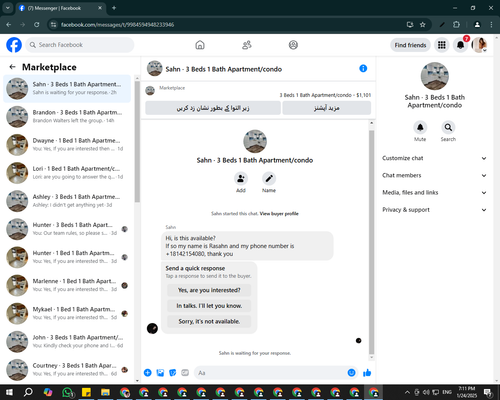Screen dimensions: 500x400
Task: Open the browser tab list dropdown
Action: tap(7, 8)
